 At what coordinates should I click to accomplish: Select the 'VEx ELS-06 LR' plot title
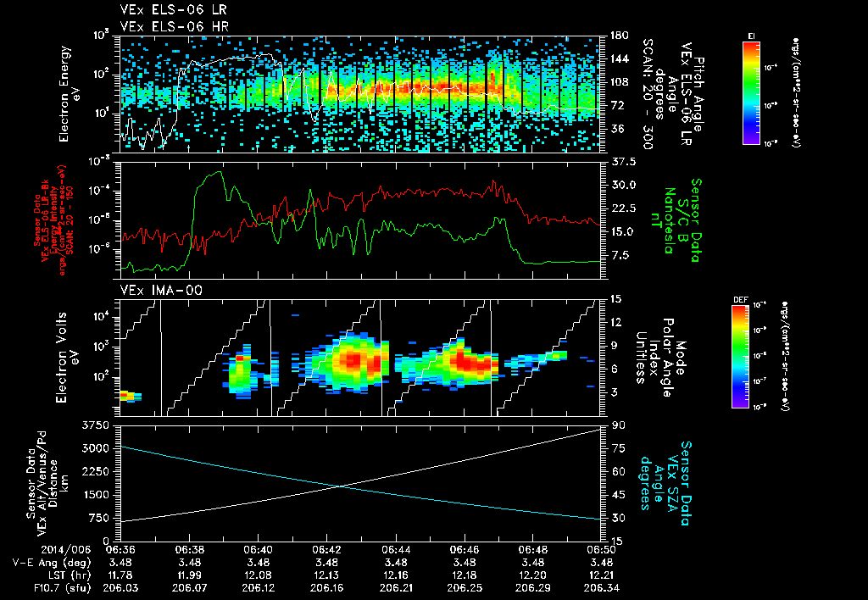(173, 10)
